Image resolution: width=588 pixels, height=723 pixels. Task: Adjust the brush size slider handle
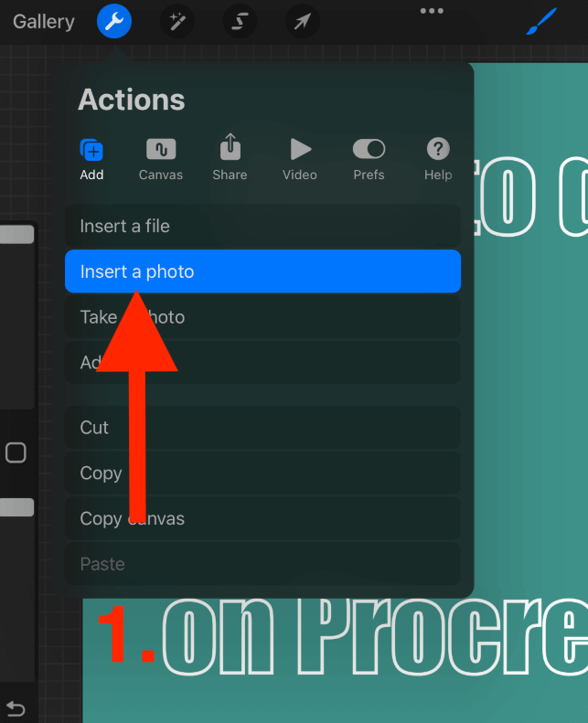click(x=17, y=234)
